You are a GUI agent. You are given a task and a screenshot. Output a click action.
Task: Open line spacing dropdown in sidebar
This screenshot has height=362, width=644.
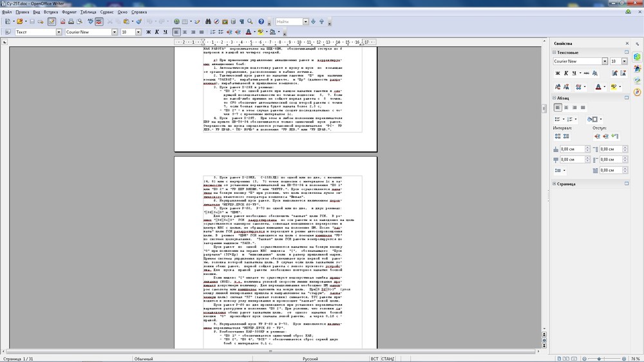click(x=564, y=170)
